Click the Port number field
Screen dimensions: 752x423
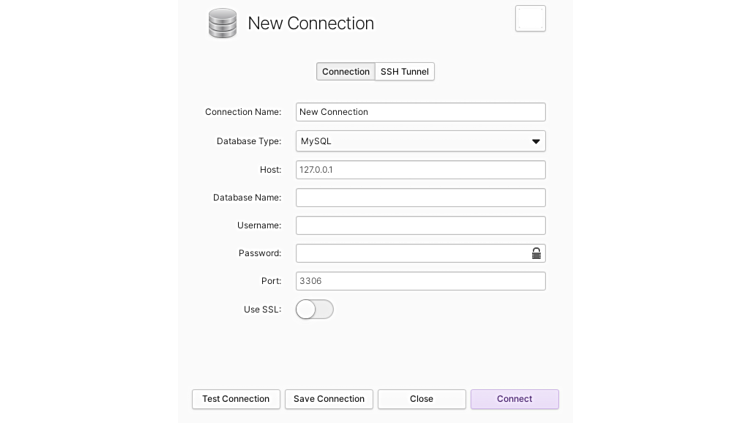tap(420, 282)
